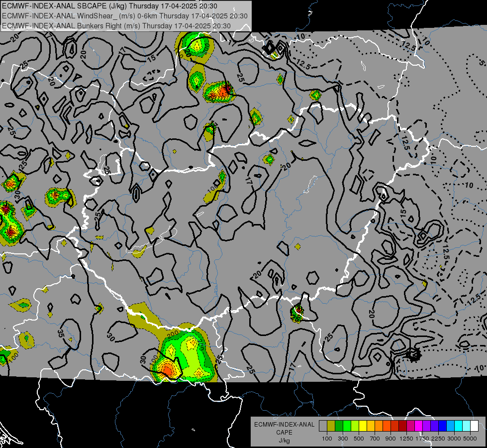Click the 1750 value in legend scale
487x448 pixels.
(x=423, y=439)
